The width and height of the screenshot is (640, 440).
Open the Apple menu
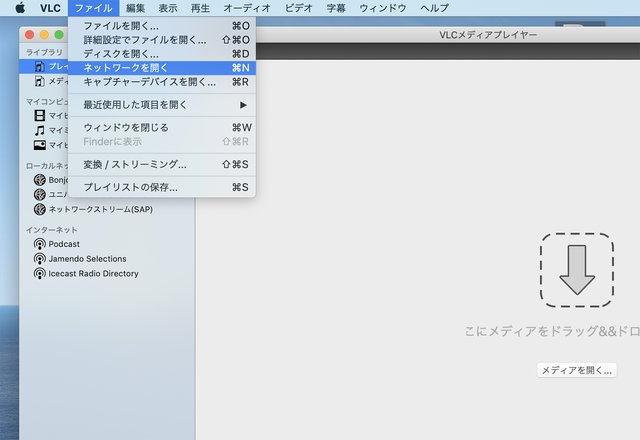click(x=19, y=8)
